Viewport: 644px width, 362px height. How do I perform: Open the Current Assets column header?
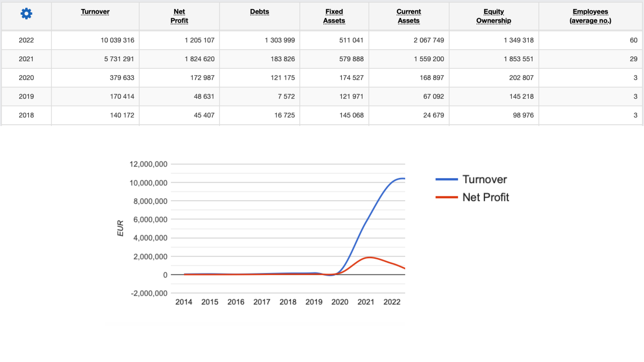(x=409, y=16)
